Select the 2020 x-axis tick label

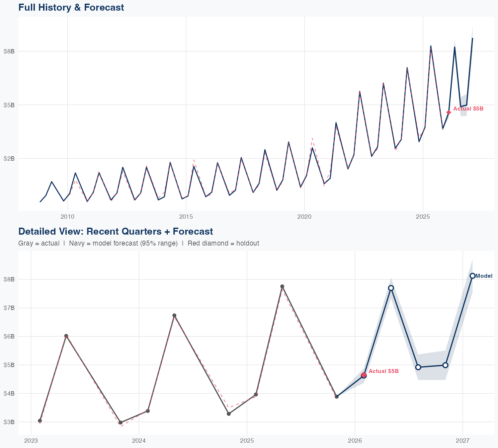pyautogui.click(x=304, y=217)
